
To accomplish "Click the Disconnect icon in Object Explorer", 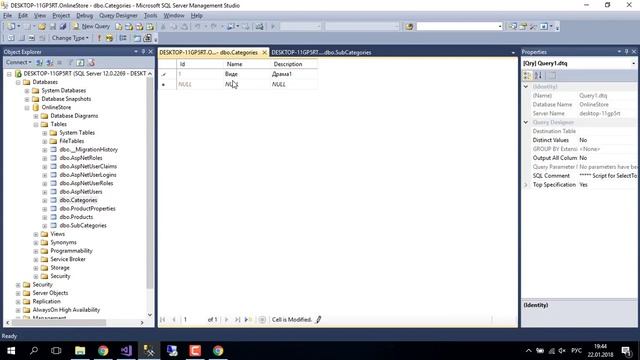I will coord(50,62).
